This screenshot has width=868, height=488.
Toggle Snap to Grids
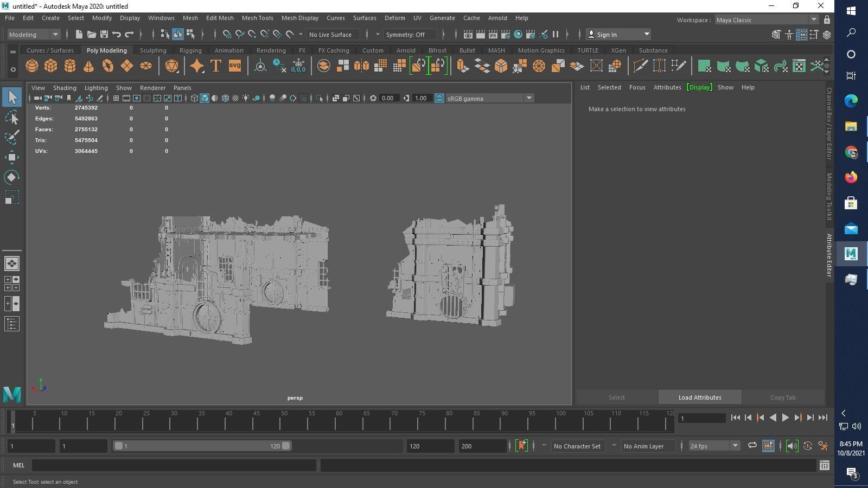227,34
